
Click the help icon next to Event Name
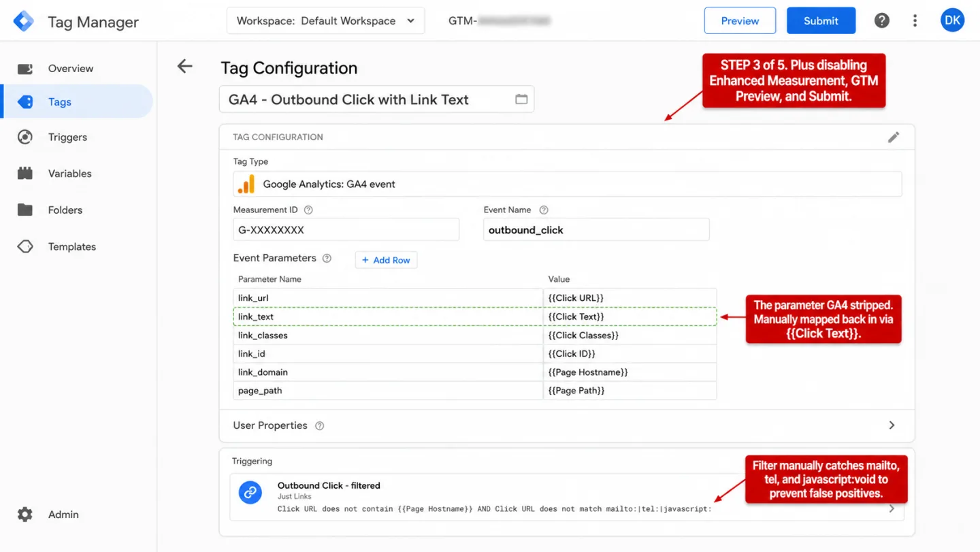[544, 210]
